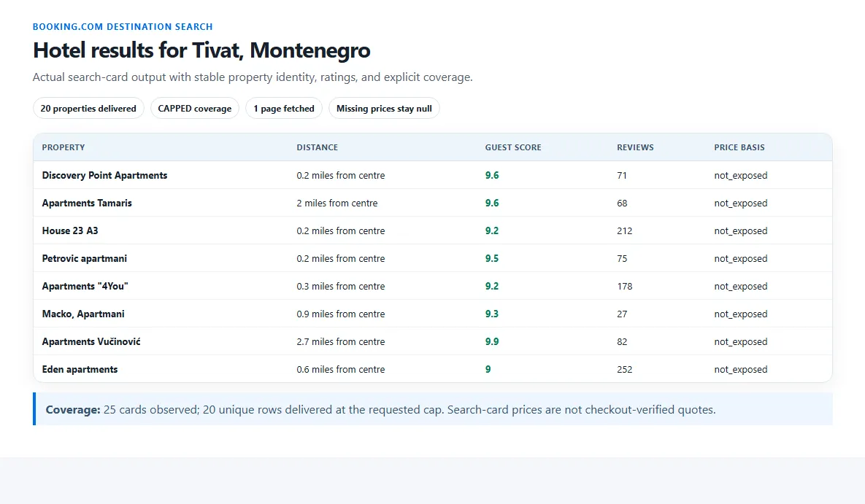Click the review count 212

pos(624,230)
